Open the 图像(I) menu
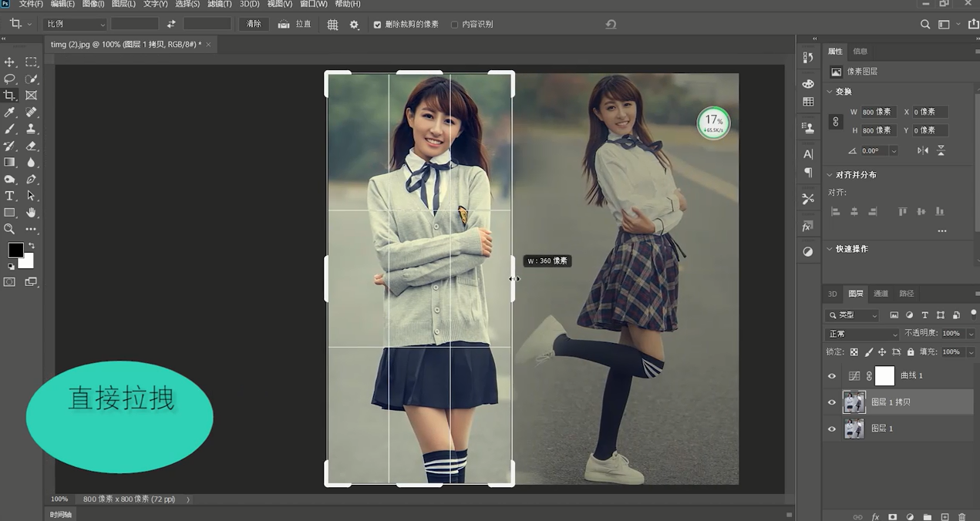 (x=93, y=4)
